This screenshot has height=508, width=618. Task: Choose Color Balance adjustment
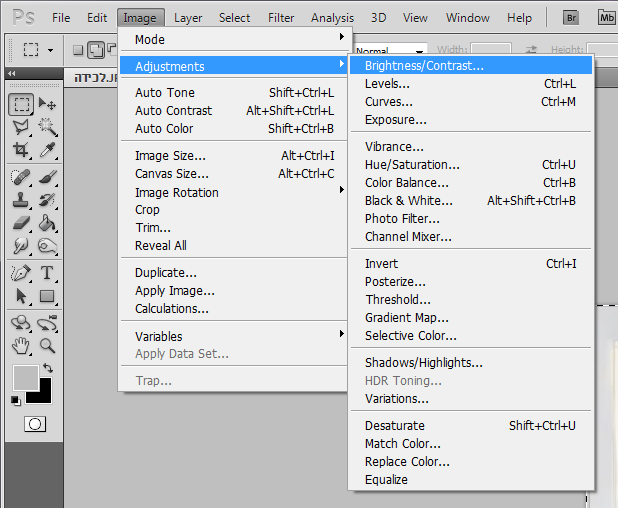[471, 182]
